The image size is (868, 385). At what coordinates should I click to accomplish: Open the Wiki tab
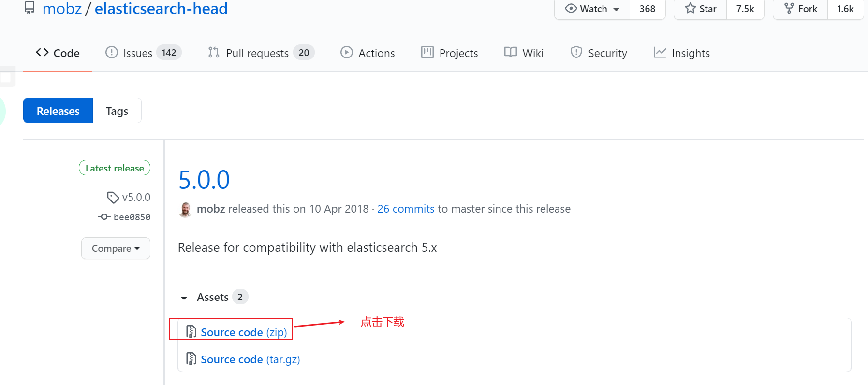point(524,53)
